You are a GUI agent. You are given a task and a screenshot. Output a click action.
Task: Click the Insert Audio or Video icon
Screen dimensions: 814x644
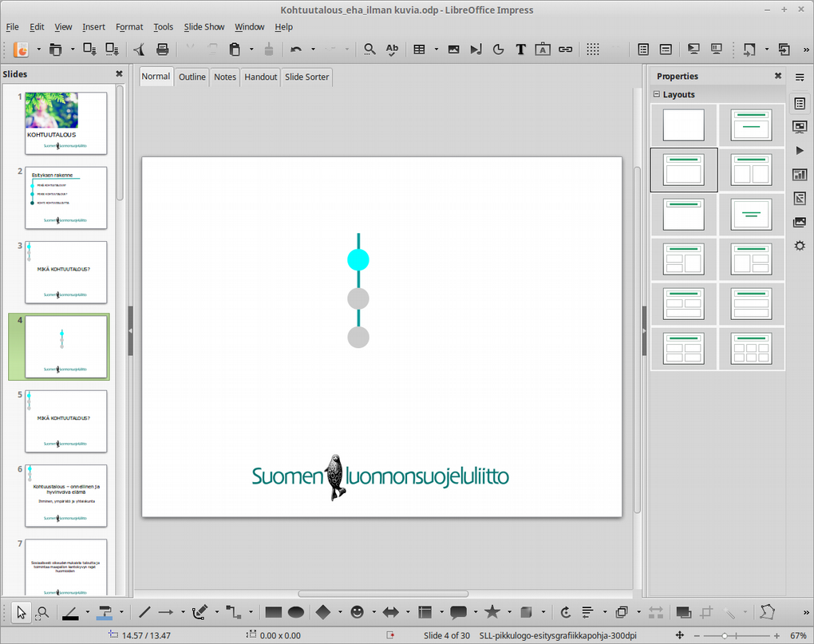(x=476, y=49)
